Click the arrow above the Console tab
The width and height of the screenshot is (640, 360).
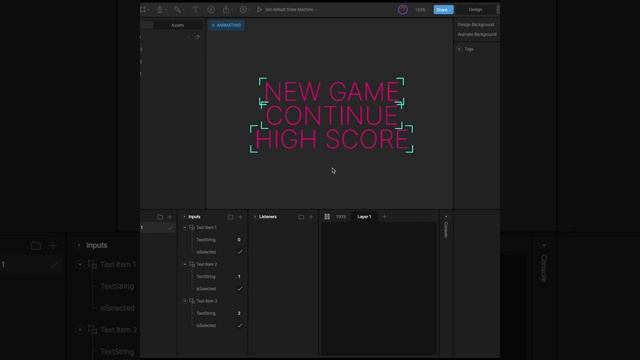(446, 217)
